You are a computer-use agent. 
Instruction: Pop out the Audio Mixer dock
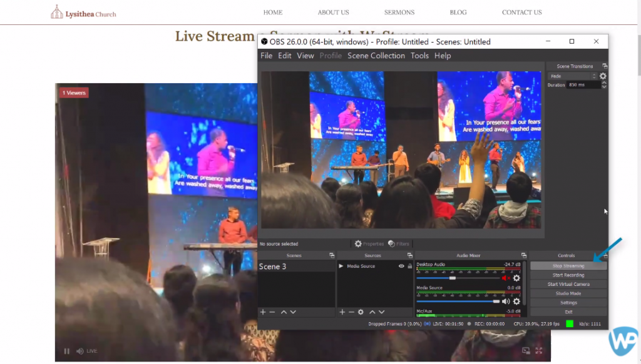click(x=523, y=255)
